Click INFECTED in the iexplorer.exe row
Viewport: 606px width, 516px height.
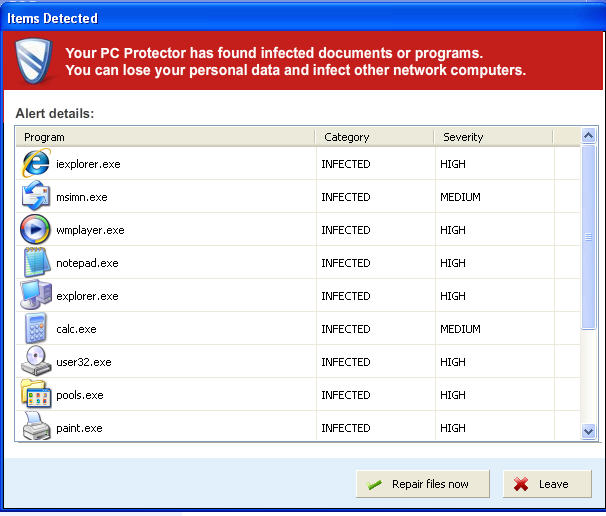pos(346,164)
